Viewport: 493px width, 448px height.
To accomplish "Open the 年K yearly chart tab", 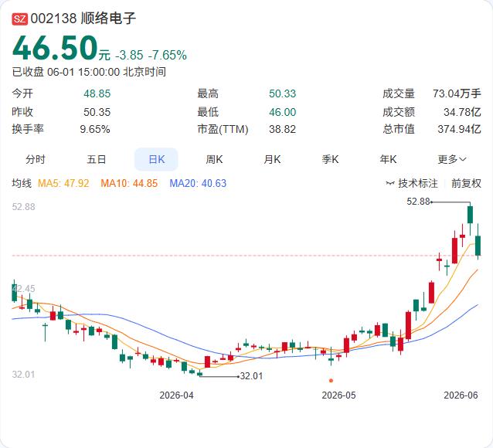I will 388,159.
